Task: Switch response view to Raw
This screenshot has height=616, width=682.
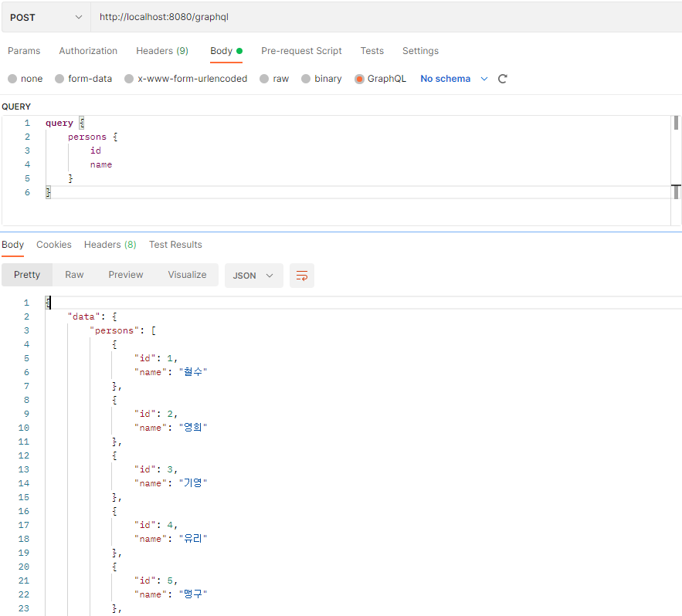Action: click(x=74, y=275)
